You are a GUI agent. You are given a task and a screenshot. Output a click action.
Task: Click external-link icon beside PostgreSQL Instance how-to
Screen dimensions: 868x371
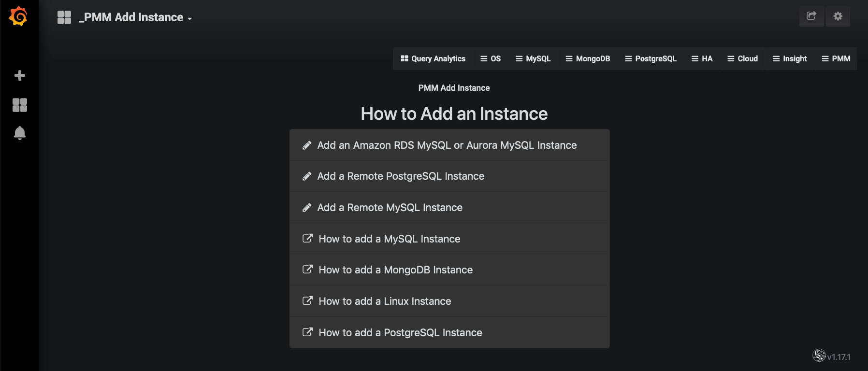[x=307, y=332]
